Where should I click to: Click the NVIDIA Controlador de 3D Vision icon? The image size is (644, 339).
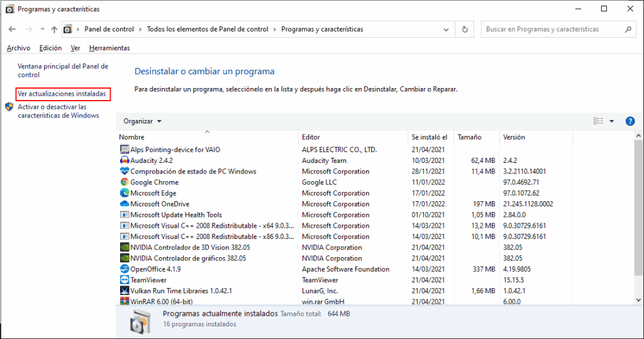coord(124,247)
